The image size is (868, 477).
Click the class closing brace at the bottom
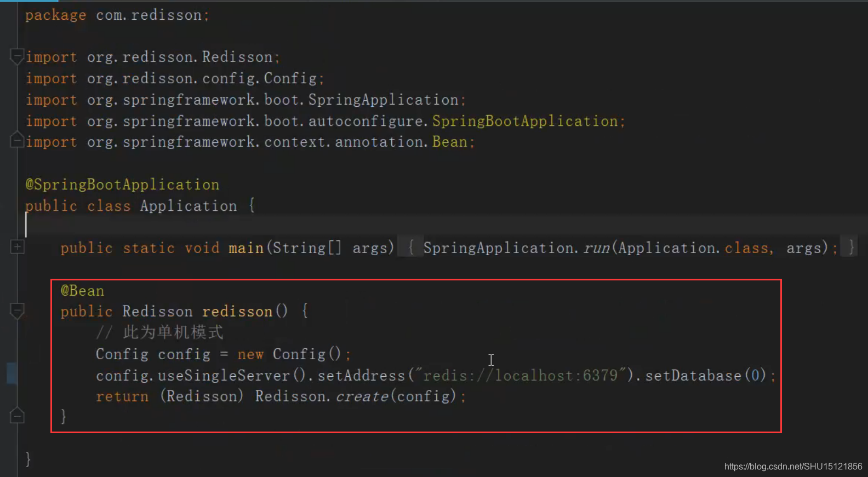tap(28, 459)
